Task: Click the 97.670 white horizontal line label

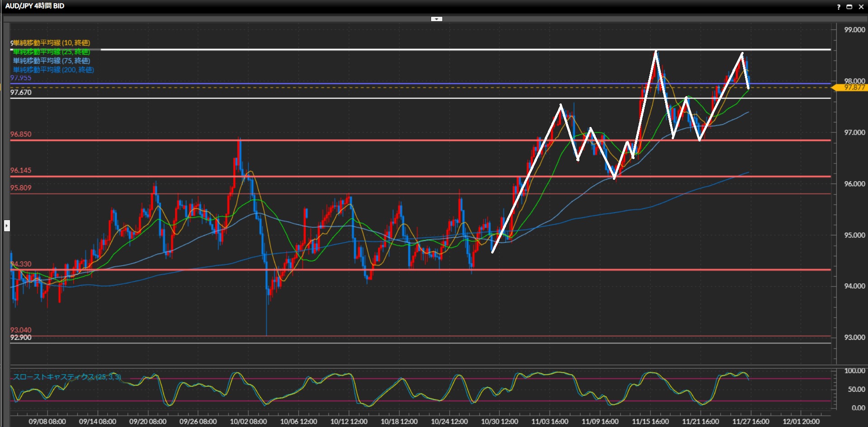Action: point(21,92)
